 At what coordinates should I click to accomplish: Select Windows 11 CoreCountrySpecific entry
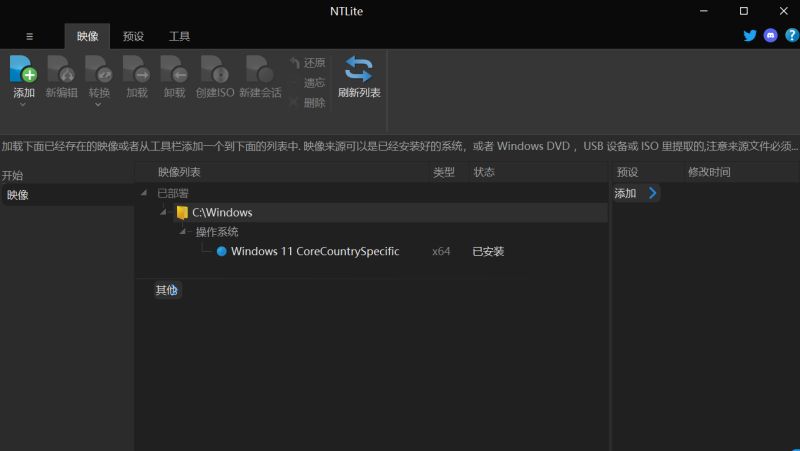pos(315,251)
